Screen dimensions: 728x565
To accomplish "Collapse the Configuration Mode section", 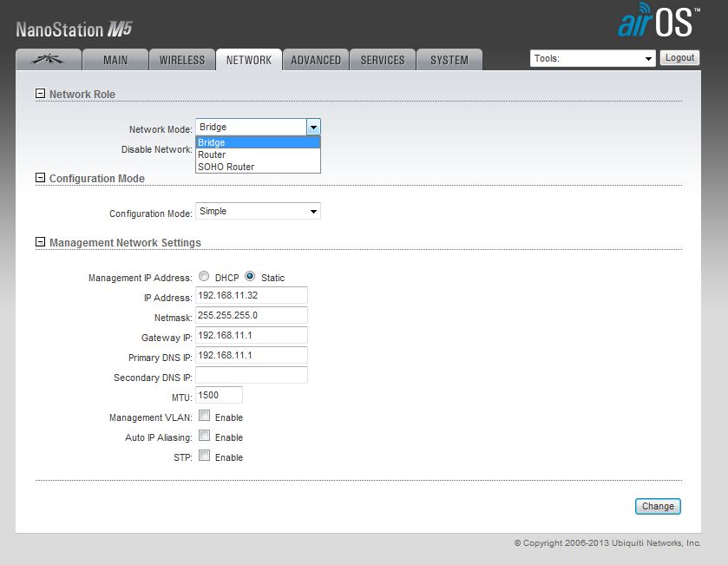I will click(40, 178).
